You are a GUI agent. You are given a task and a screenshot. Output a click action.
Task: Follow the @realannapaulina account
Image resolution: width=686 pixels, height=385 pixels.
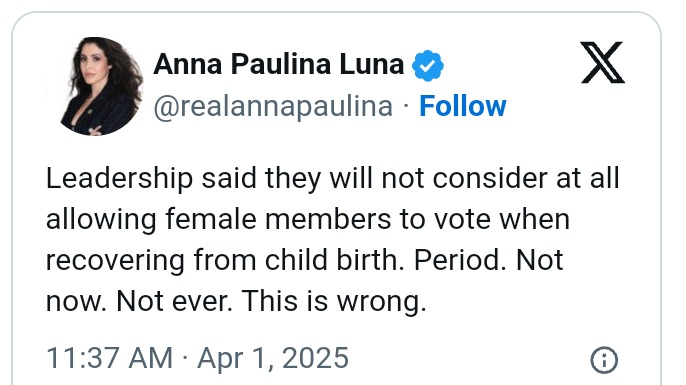pos(462,106)
